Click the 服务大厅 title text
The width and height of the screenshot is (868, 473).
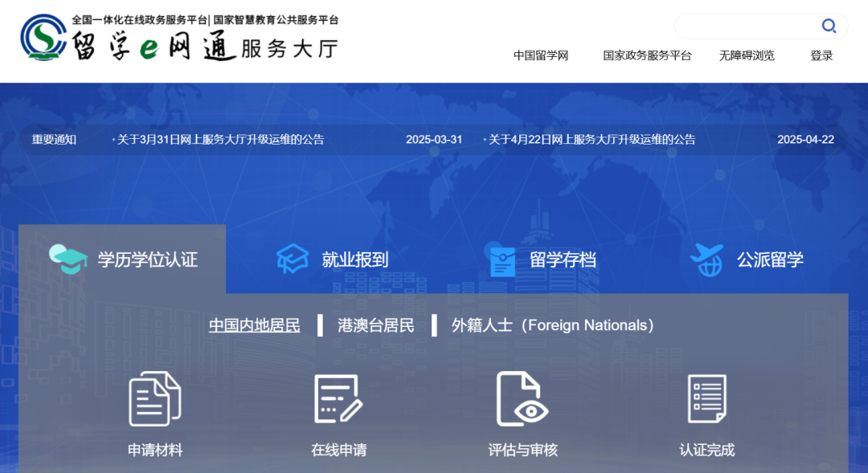[289, 49]
